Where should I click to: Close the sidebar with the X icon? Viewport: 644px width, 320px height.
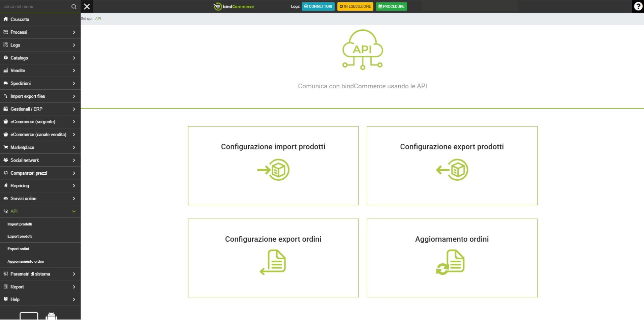coord(87,6)
